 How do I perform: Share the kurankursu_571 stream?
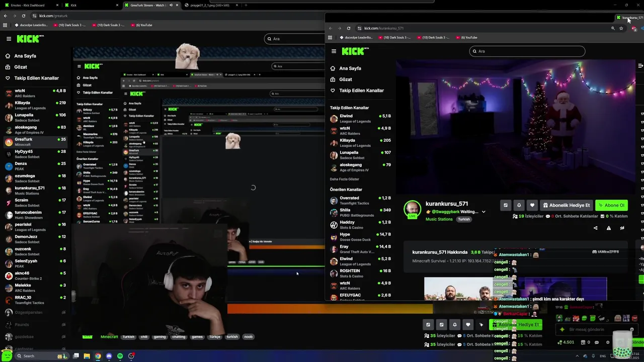[x=596, y=228]
